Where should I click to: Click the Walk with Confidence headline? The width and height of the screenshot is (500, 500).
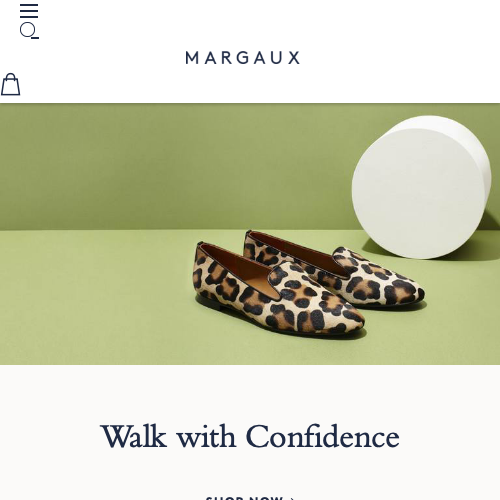250,436
